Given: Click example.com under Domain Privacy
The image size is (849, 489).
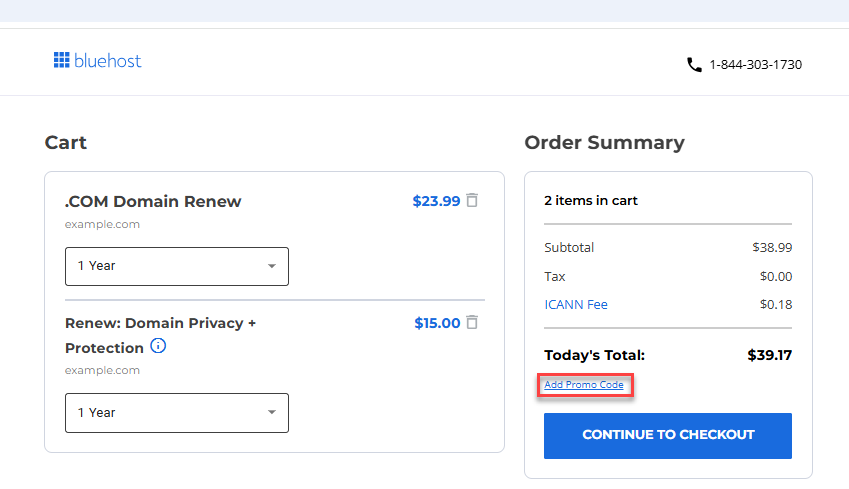Looking at the screenshot, I should click(x=102, y=370).
